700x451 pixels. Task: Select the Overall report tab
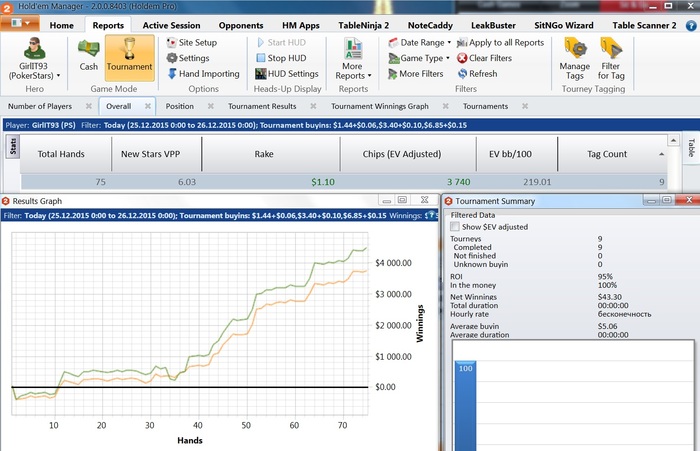pyautogui.click(x=118, y=106)
